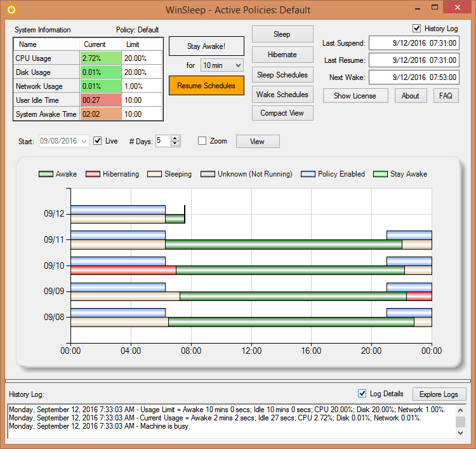The image size is (476, 449).
Task: Click the Stay Awake! button
Action: tap(206, 46)
